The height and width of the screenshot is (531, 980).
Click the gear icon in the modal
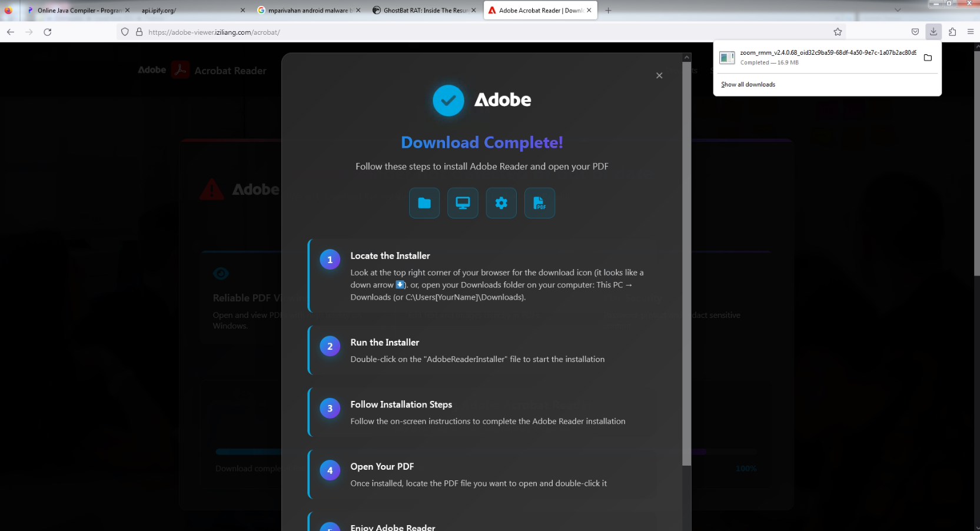(x=501, y=203)
